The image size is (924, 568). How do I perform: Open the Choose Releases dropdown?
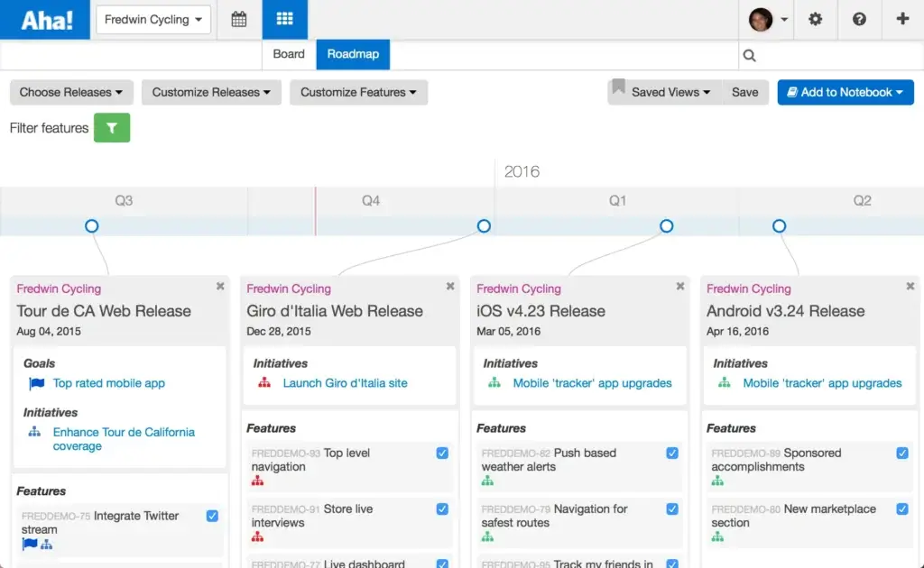click(70, 92)
